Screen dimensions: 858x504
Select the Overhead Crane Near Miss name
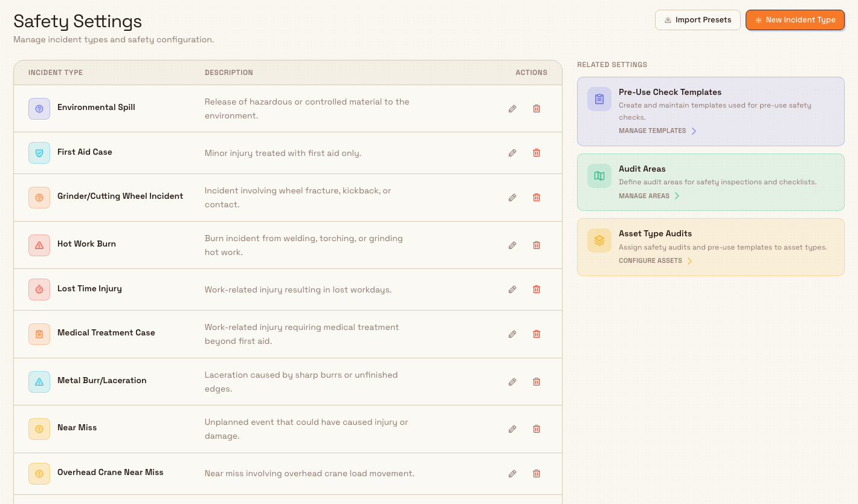pos(111,472)
